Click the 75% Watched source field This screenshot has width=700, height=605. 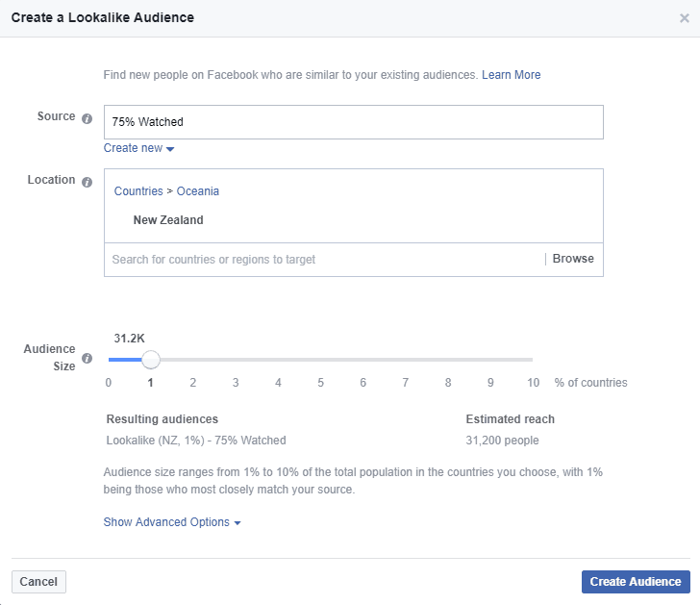click(354, 122)
